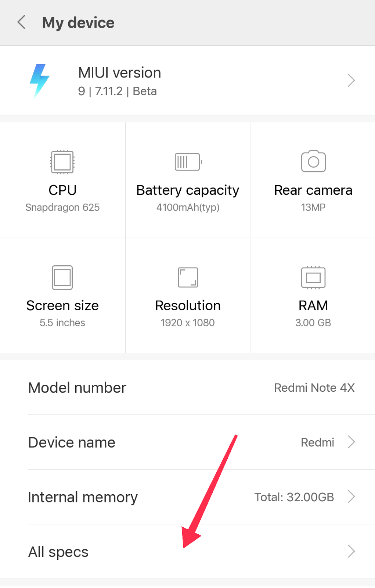Open the All specs entry

point(59,552)
